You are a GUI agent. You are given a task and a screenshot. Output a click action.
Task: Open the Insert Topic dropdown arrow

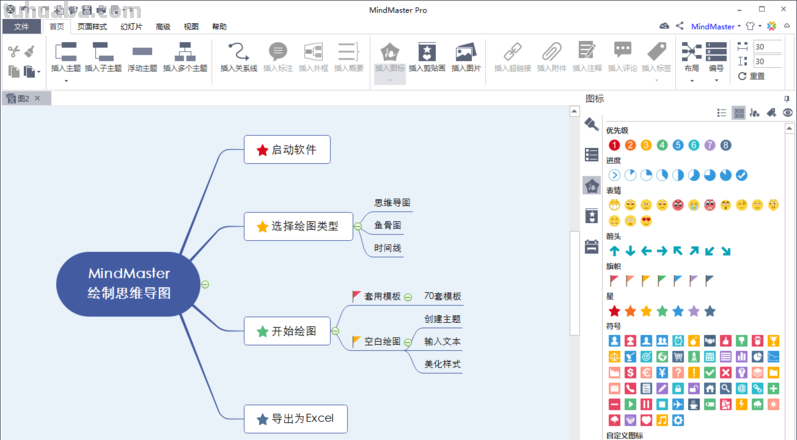click(66, 81)
